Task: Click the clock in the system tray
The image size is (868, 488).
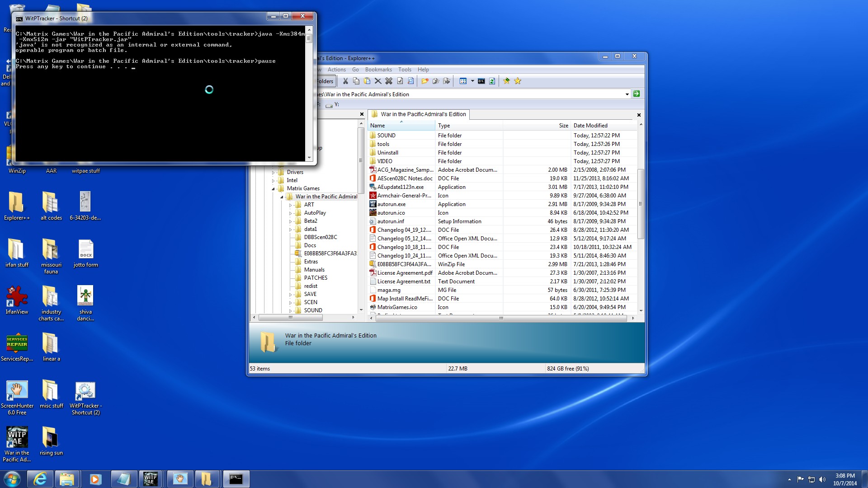Action: click(x=845, y=479)
